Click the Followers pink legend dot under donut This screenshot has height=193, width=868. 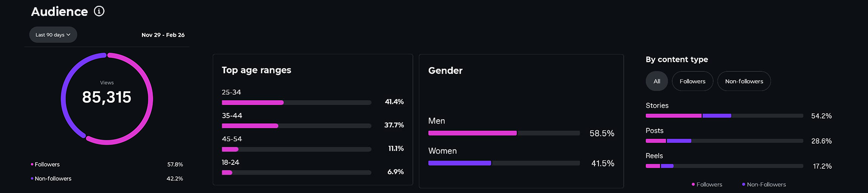[x=32, y=164]
